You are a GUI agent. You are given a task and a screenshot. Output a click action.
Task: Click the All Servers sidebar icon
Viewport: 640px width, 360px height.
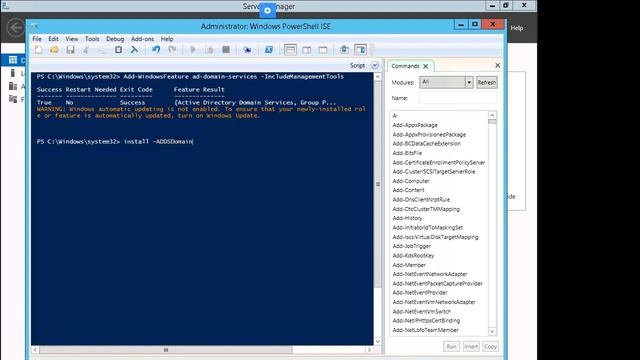click(13, 86)
